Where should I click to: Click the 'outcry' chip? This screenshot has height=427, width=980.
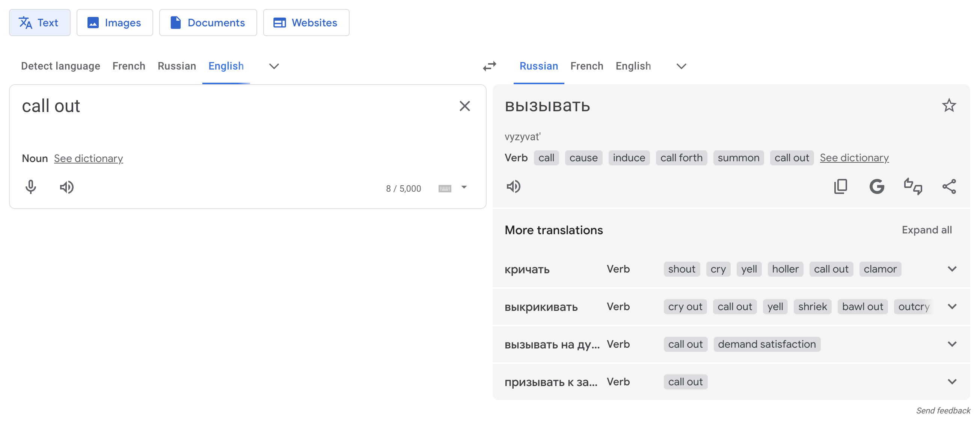tap(913, 306)
